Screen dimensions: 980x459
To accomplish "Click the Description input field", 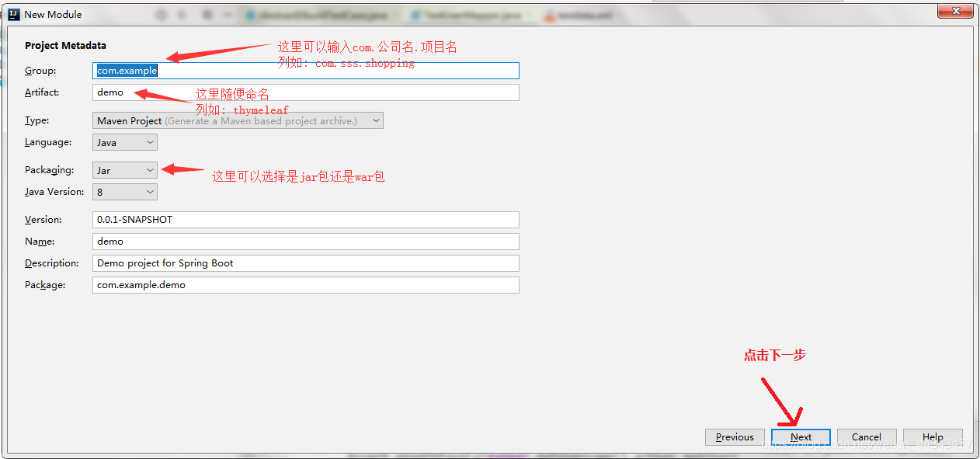I will [x=305, y=263].
